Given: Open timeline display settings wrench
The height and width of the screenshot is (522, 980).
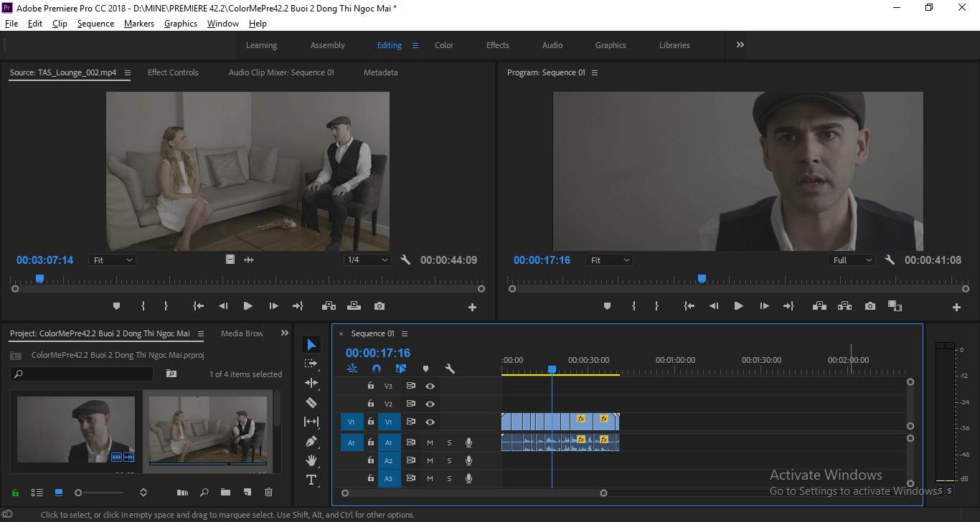Looking at the screenshot, I should 450,369.
